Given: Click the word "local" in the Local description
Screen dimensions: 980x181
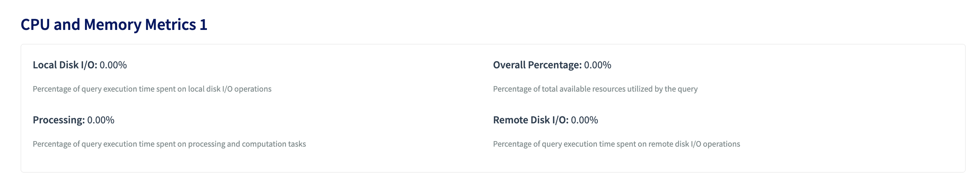Looking at the screenshot, I should click(x=196, y=89).
